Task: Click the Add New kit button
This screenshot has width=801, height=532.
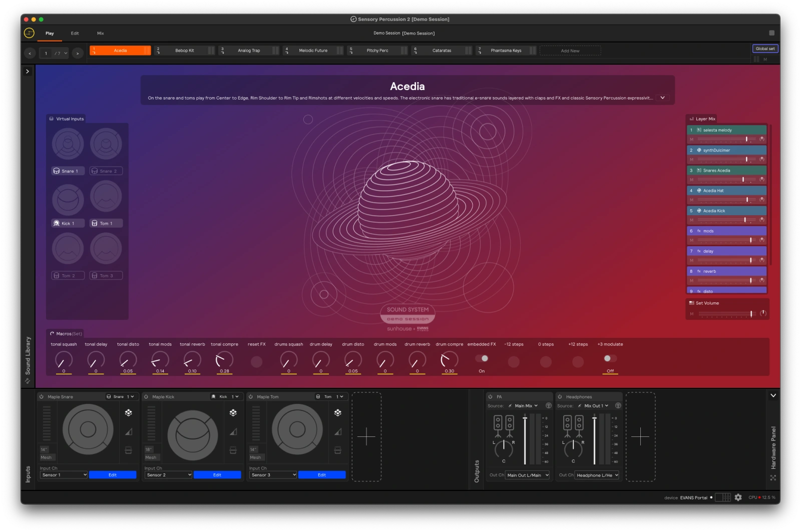Action: tap(570, 51)
